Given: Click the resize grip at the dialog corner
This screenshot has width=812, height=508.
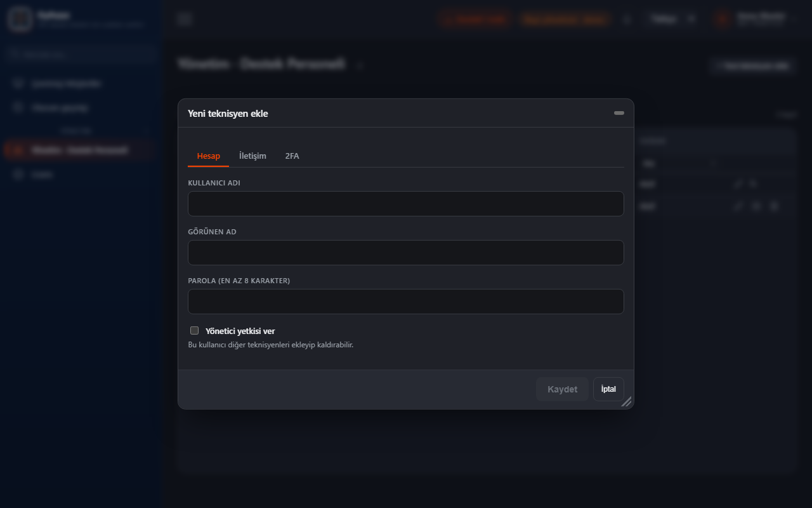Looking at the screenshot, I should (626, 401).
